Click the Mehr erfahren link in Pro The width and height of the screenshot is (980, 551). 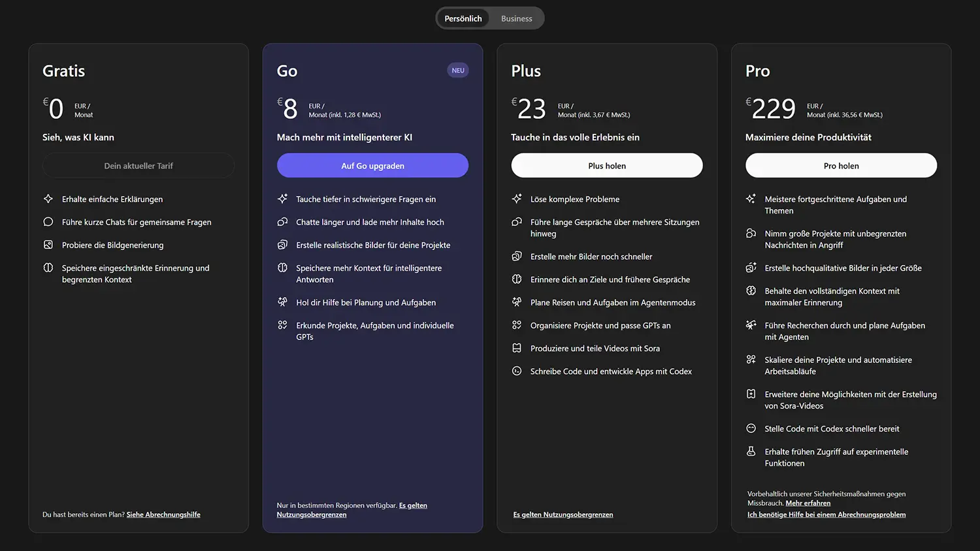[x=808, y=503]
